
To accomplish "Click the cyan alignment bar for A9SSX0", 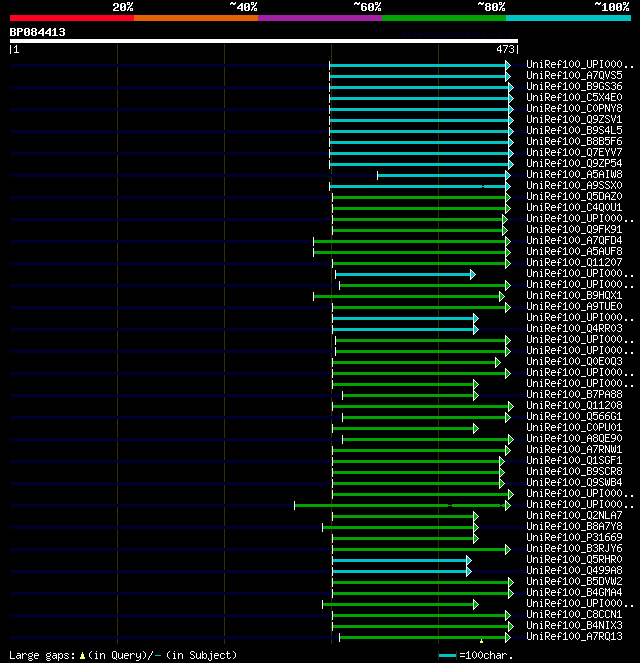I will pos(420,186).
